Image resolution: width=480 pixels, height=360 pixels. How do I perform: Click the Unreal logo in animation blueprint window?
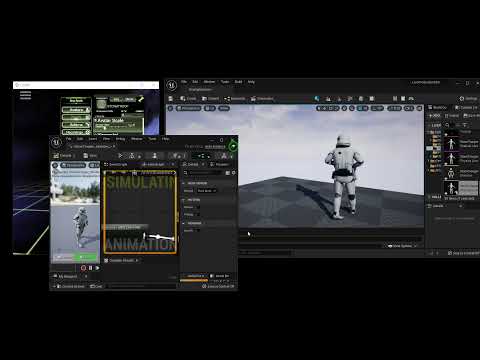56,143
